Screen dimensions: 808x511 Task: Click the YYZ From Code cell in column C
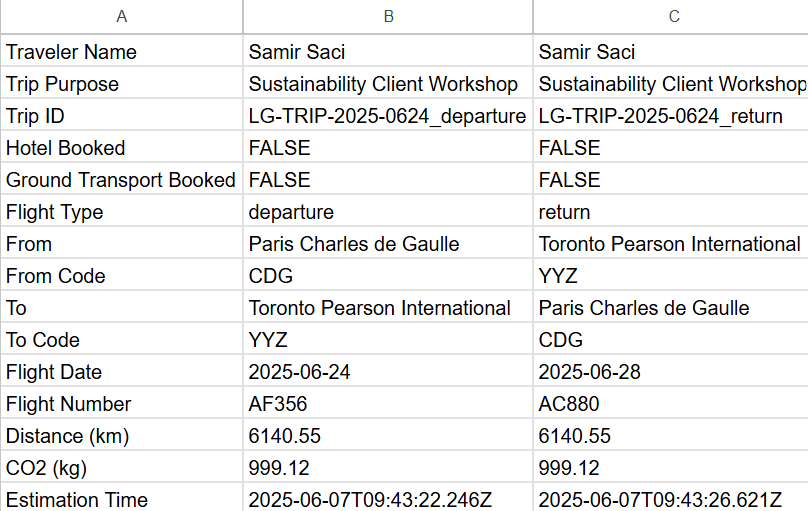coord(670,275)
